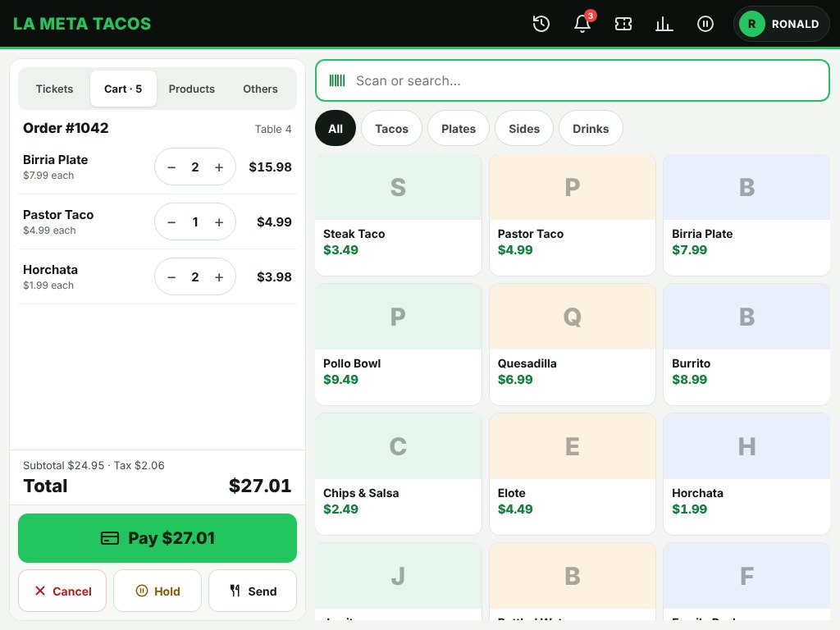
Task: Open the Others tab
Action: pos(260,89)
